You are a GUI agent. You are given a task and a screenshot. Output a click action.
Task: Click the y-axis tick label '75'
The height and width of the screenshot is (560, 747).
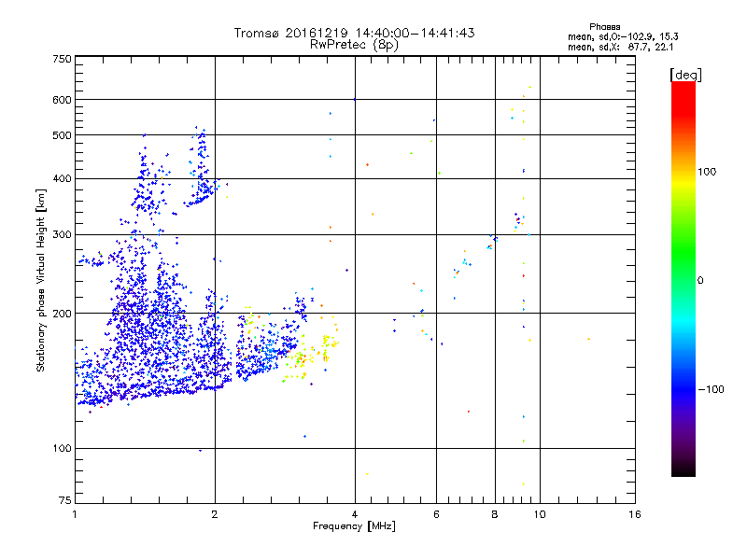coord(65,500)
